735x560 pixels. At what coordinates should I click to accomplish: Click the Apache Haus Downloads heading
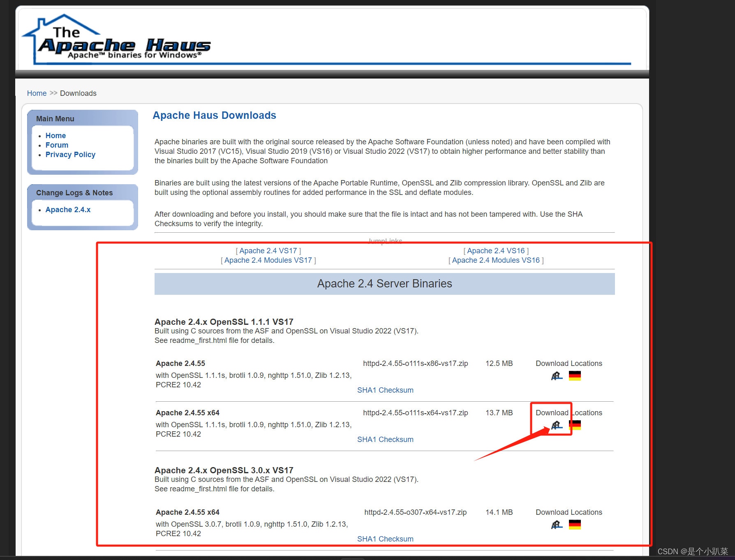[x=214, y=116]
